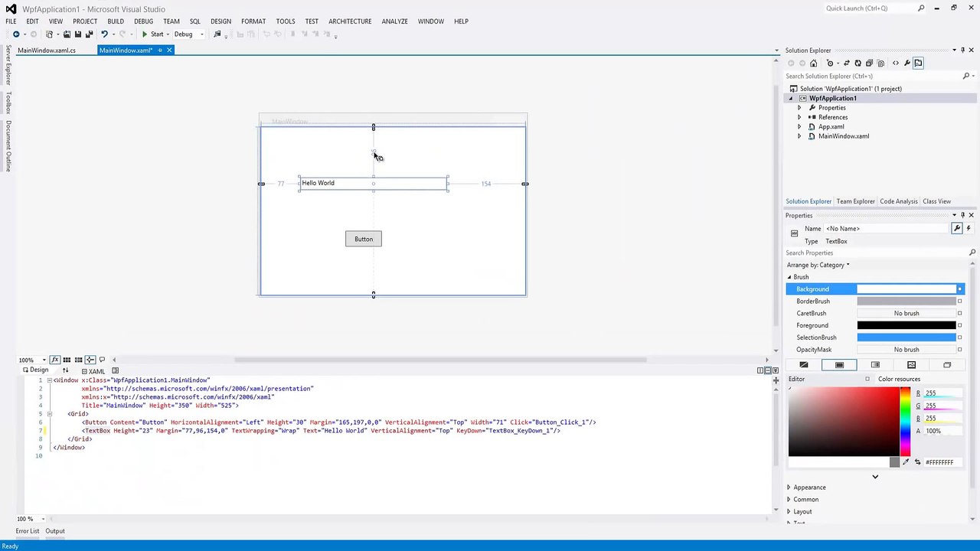Open the FORMAT menu
This screenshot has width=980, height=551.
(x=253, y=21)
